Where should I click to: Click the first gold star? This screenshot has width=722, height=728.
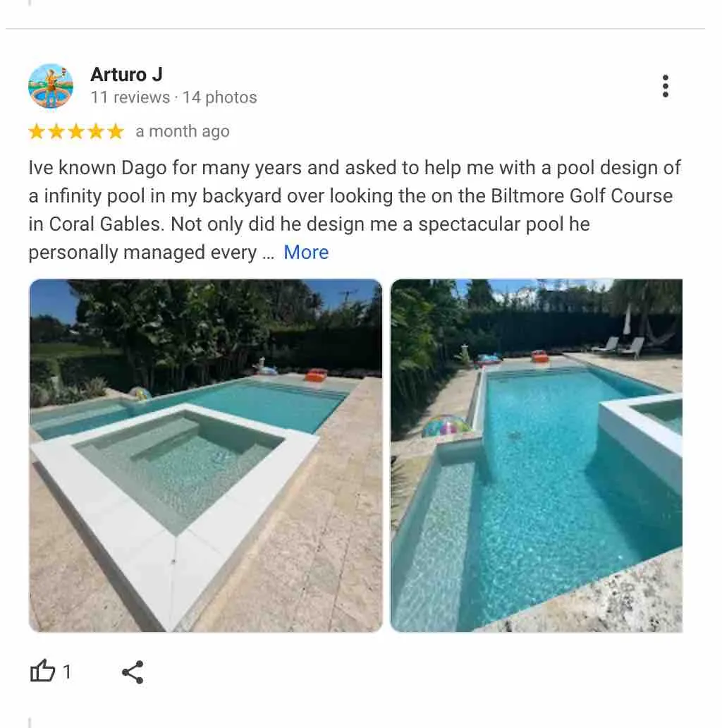pyautogui.click(x=37, y=132)
